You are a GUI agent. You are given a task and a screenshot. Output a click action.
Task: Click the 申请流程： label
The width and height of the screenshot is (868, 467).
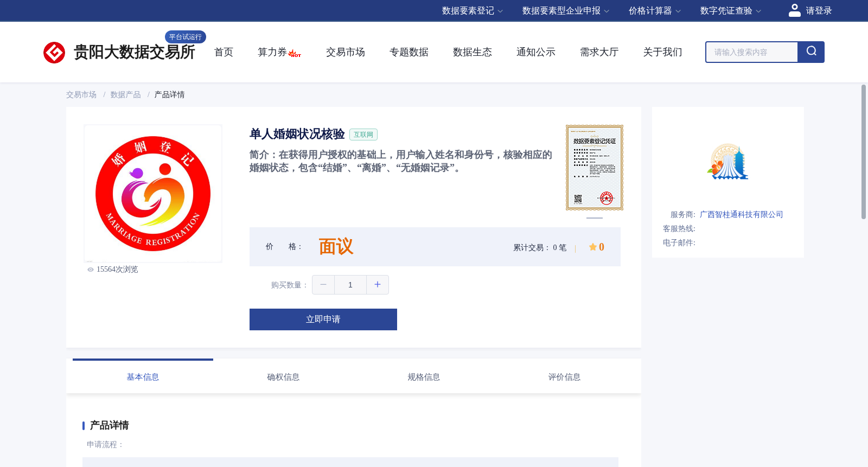pos(105,445)
